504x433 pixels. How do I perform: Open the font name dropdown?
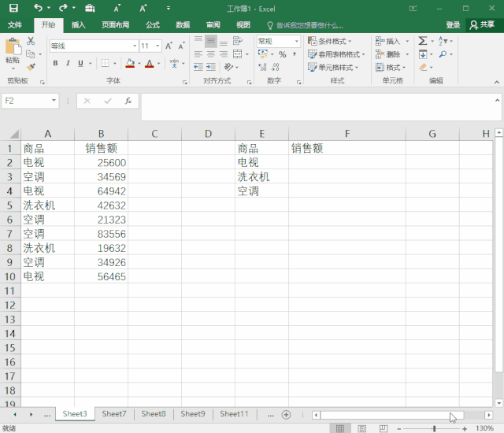[135, 46]
